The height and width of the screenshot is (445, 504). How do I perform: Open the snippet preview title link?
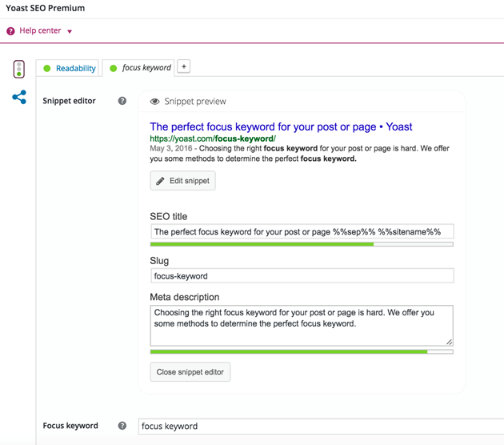tap(281, 126)
